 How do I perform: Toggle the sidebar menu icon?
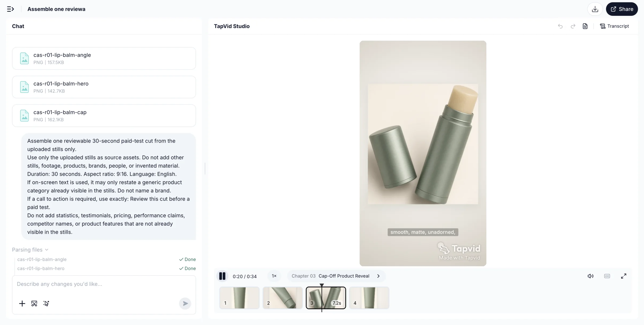[x=10, y=9]
